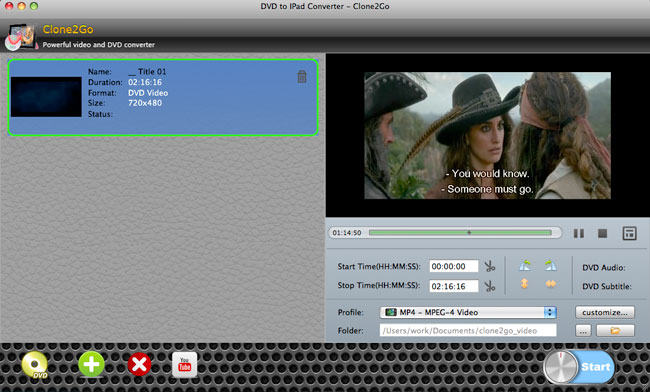Browse for output folder with ellipsis button
Image resolution: width=650 pixels, height=392 pixels.
click(583, 331)
